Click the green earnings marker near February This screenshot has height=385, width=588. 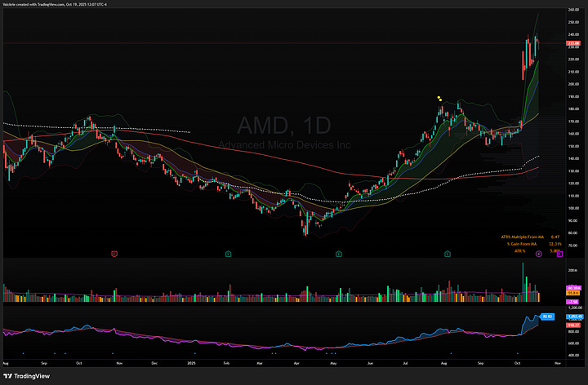[x=228, y=254]
